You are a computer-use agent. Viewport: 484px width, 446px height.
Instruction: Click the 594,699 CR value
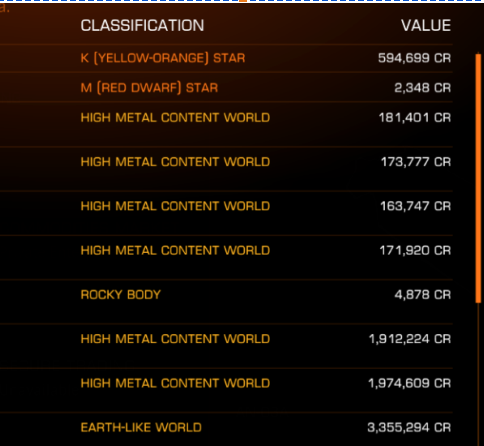(414, 58)
